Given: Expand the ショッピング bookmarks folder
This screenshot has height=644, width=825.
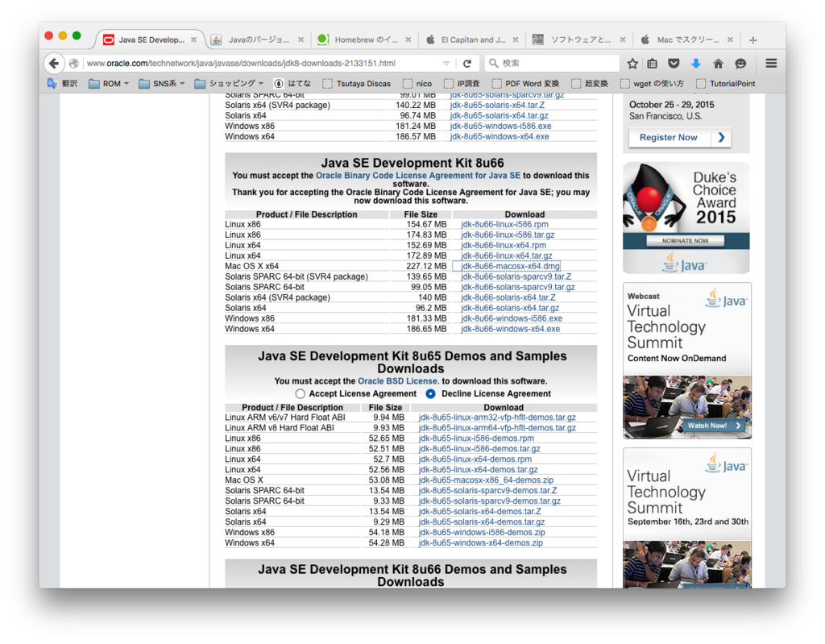Looking at the screenshot, I should click(229, 83).
